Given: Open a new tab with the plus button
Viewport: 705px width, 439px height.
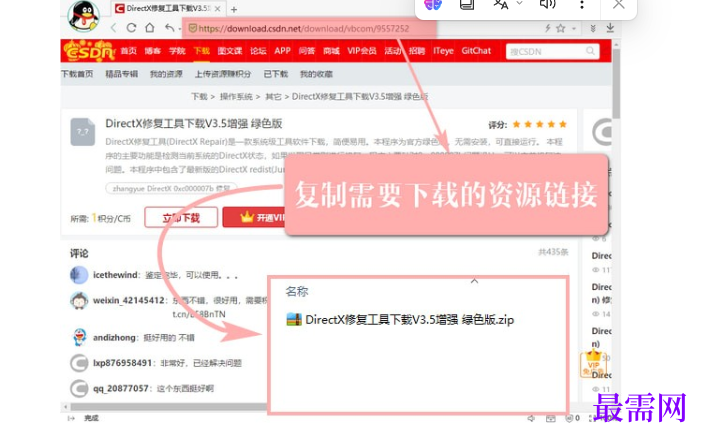Looking at the screenshot, I should coord(234,9).
